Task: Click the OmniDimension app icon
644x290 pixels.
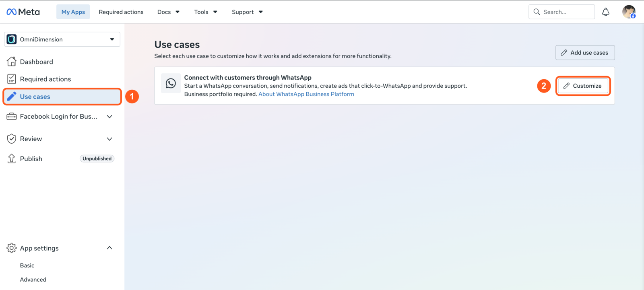Action: (12, 39)
